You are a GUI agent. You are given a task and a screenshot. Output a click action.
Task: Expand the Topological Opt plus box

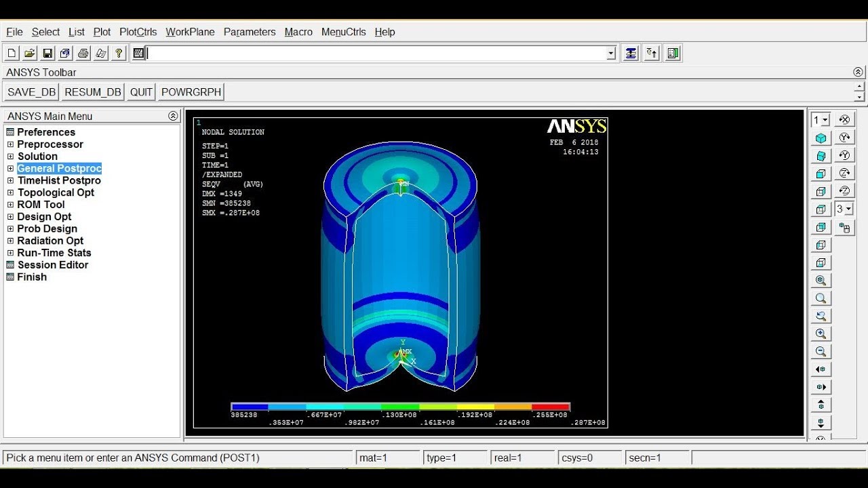[x=10, y=192]
